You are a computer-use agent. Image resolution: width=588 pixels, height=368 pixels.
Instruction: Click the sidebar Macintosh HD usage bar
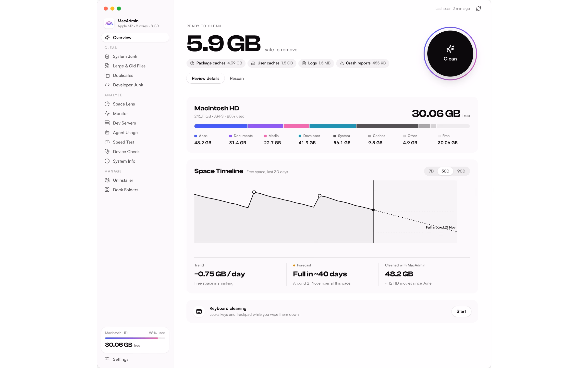[x=135, y=338]
